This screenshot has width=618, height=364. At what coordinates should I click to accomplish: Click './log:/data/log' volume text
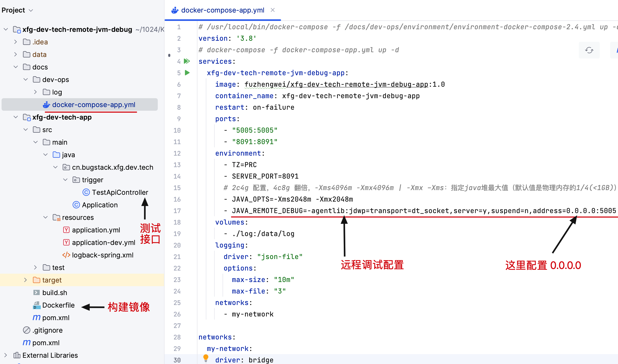coord(263,234)
